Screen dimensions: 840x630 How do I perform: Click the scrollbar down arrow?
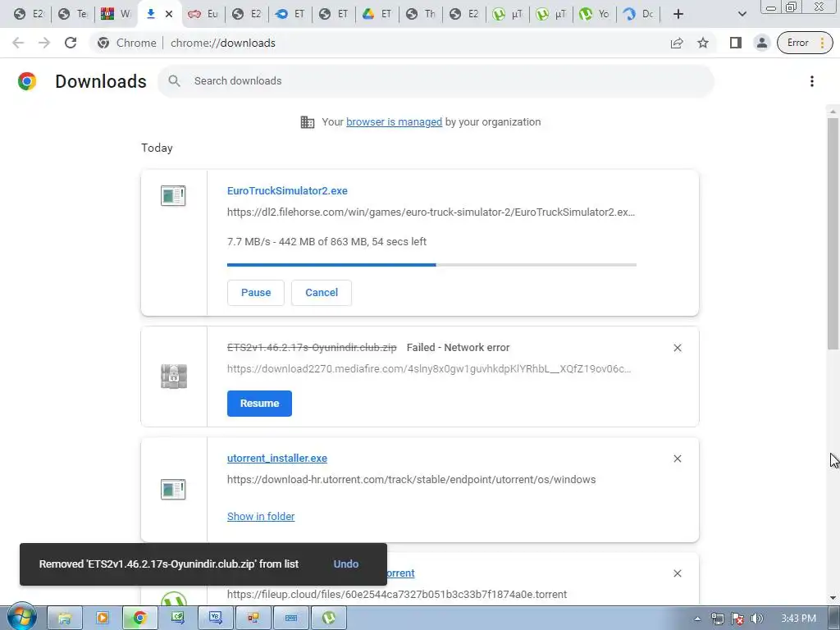coord(833,598)
